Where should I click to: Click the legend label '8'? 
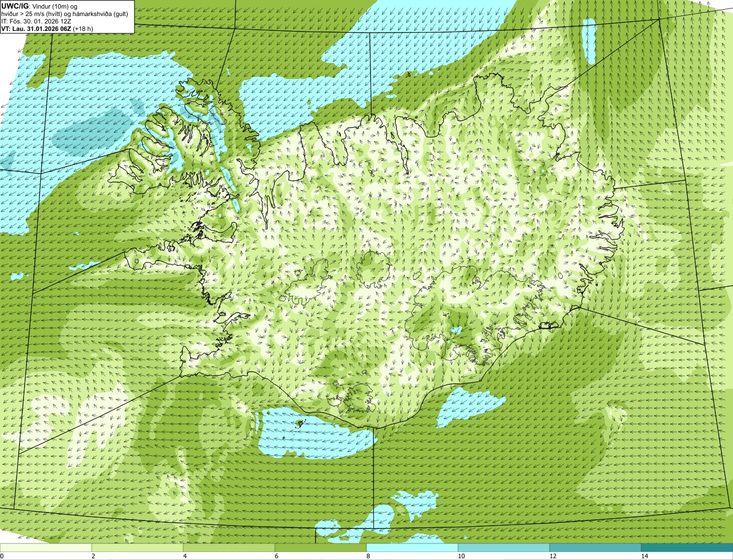368,556
